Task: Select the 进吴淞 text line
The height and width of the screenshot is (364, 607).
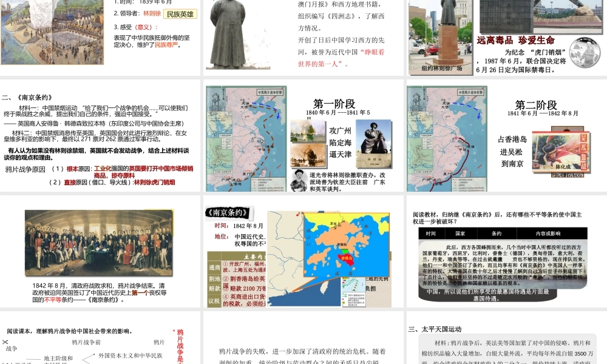Action: point(511,152)
